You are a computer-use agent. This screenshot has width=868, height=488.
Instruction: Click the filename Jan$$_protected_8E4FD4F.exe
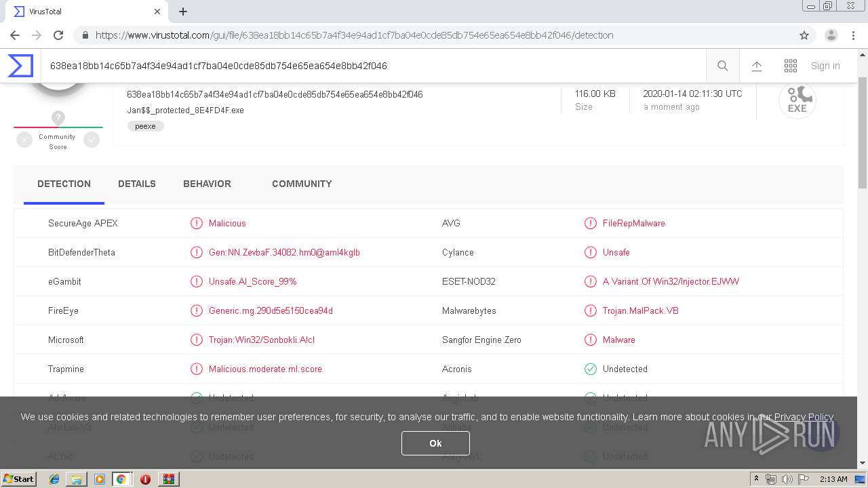point(185,110)
